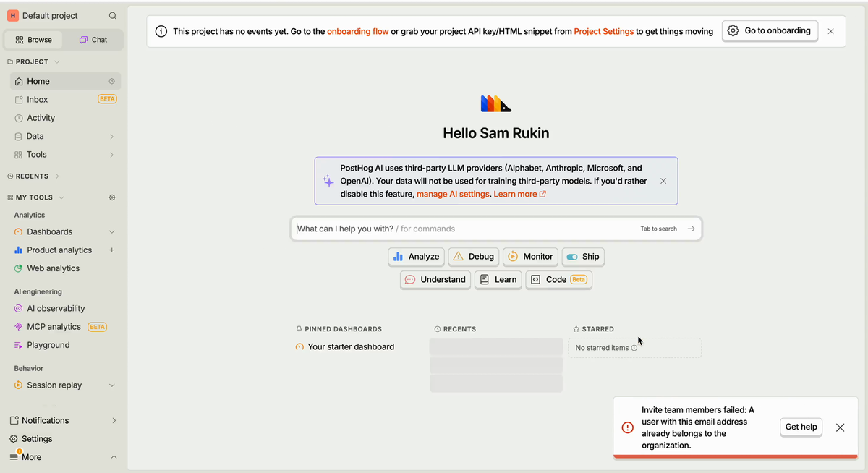Switch to the Browse tab
This screenshot has width=868, height=473.
[33, 40]
